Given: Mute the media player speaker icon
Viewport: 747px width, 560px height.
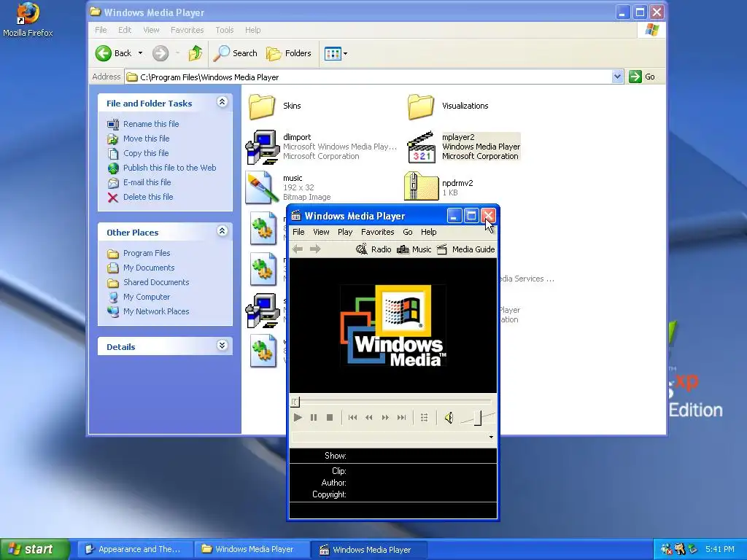Looking at the screenshot, I should pyautogui.click(x=449, y=418).
